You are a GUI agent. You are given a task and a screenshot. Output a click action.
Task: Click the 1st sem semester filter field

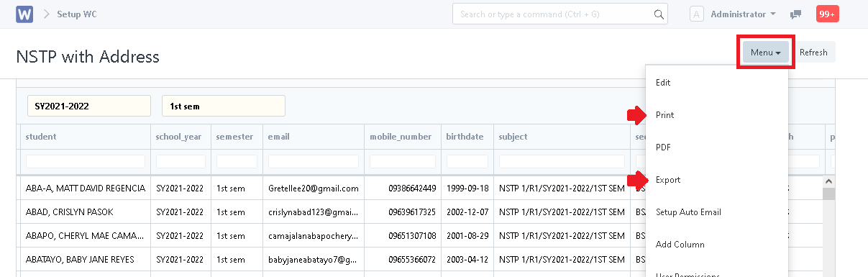[x=224, y=106]
